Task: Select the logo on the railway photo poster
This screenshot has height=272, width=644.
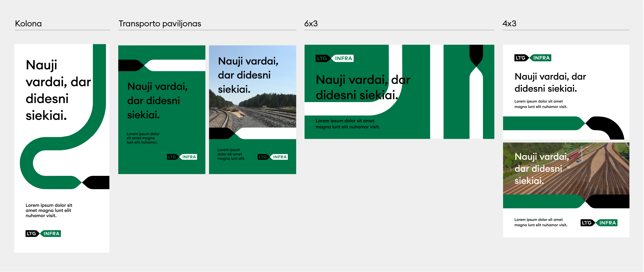Action: click(x=273, y=157)
